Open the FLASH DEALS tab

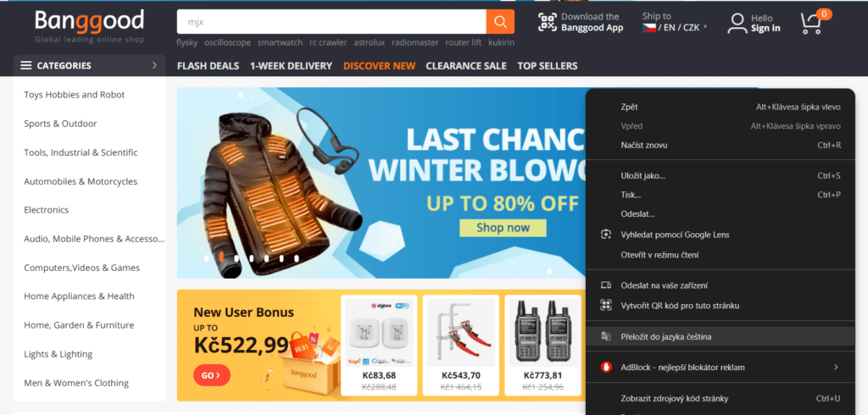[209, 66]
